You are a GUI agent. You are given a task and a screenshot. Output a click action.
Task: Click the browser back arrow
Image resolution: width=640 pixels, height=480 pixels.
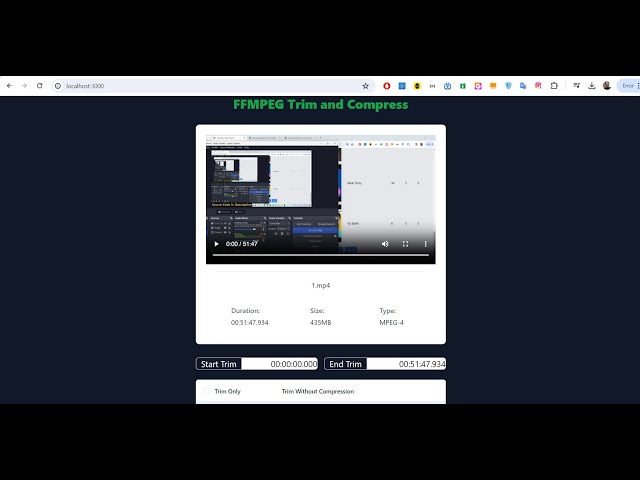point(9,86)
